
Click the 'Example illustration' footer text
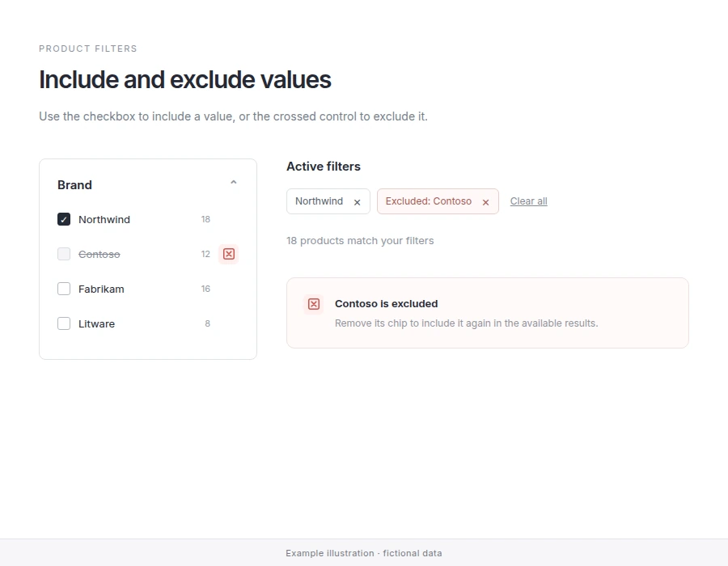(x=364, y=553)
